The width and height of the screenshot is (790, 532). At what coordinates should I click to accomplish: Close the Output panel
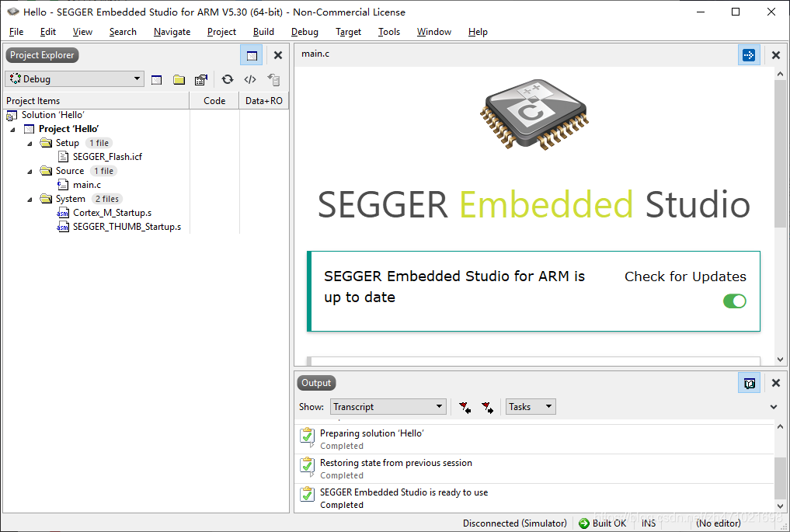[x=776, y=383]
